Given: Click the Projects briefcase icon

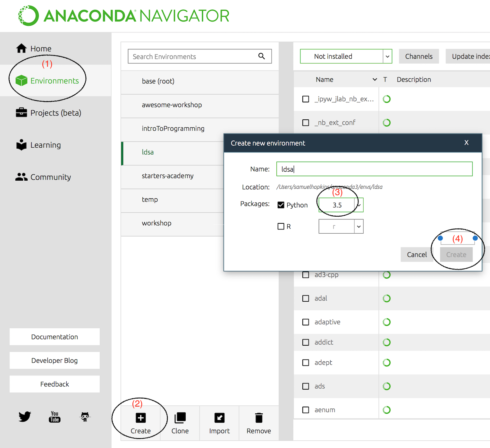Looking at the screenshot, I should coord(21,112).
